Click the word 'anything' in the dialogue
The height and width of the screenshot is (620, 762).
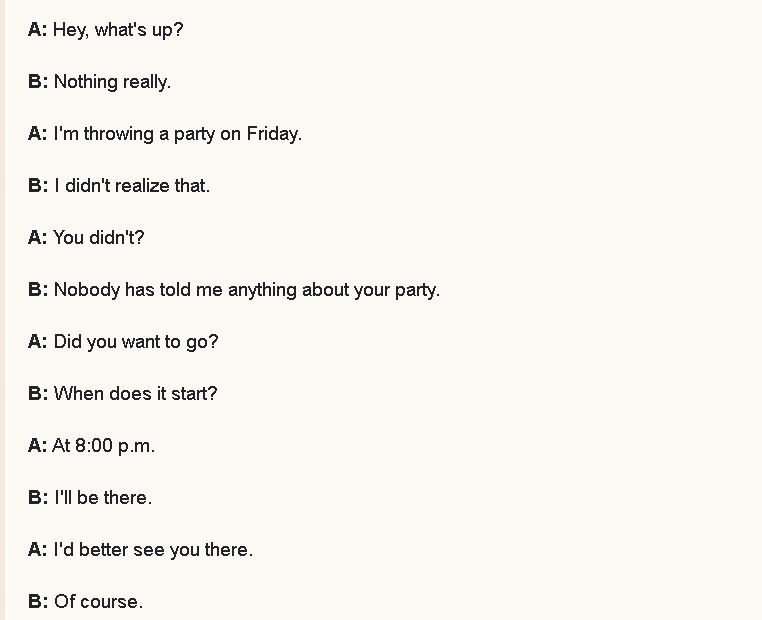[x=262, y=291]
